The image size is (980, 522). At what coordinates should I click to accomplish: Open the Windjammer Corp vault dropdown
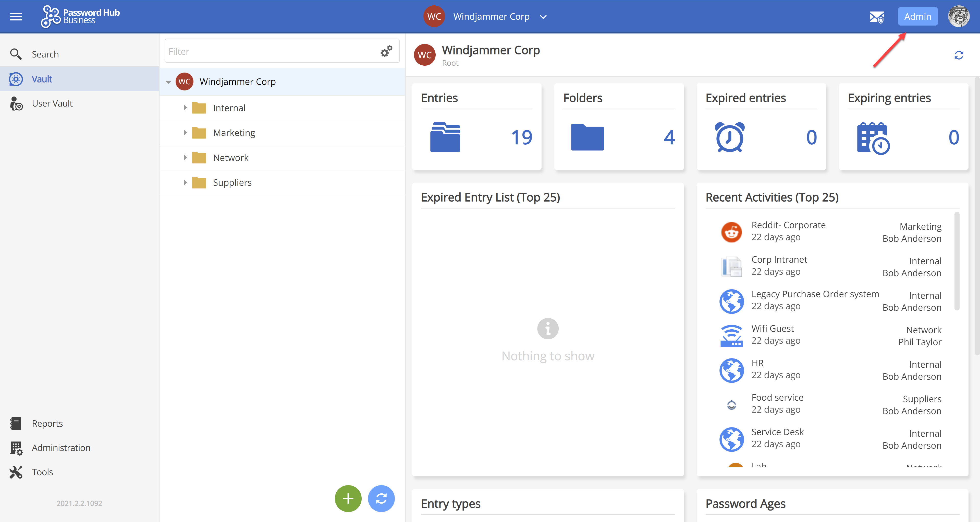(x=543, y=17)
